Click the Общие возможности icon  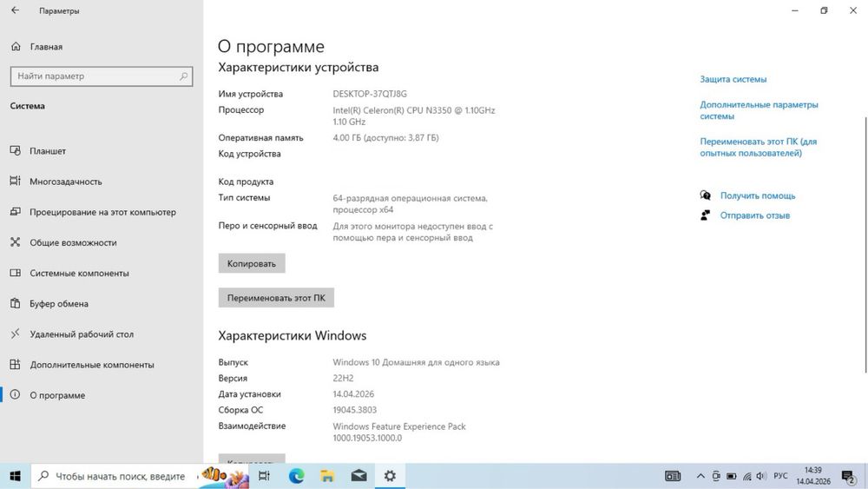click(x=16, y=242)
